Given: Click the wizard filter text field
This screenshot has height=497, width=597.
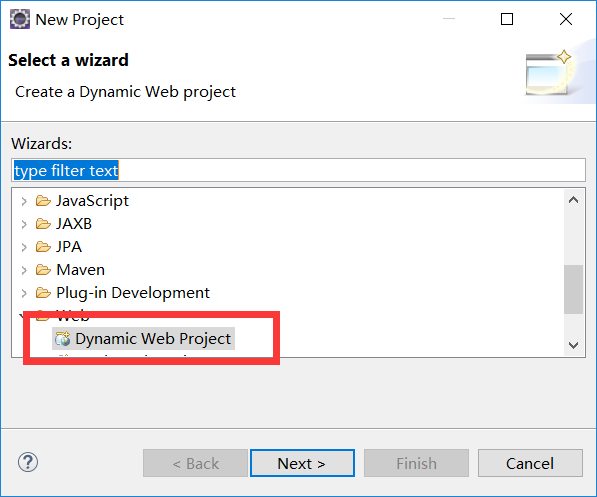Looking at the screenshot, I should click(298, 170).
